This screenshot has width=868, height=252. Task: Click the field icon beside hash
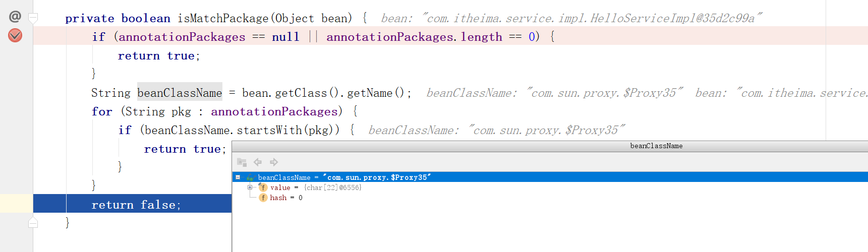tap(263, 198)
